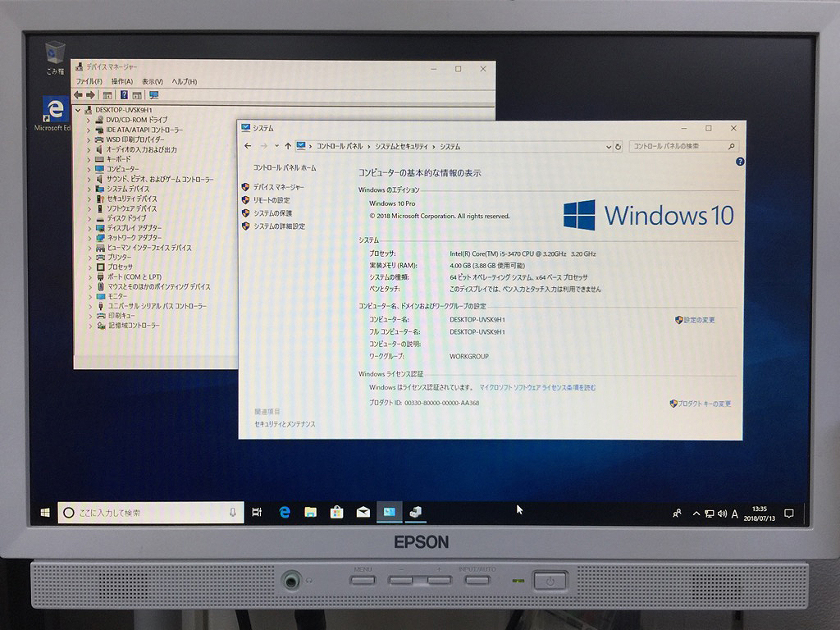Open システムの詳細設定 link
This screenshot has width=840, height=630.
tap(279, 226)
